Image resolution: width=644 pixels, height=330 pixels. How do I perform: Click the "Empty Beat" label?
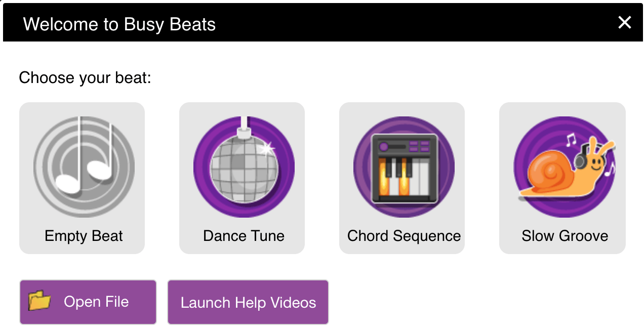tap(84, 236)
